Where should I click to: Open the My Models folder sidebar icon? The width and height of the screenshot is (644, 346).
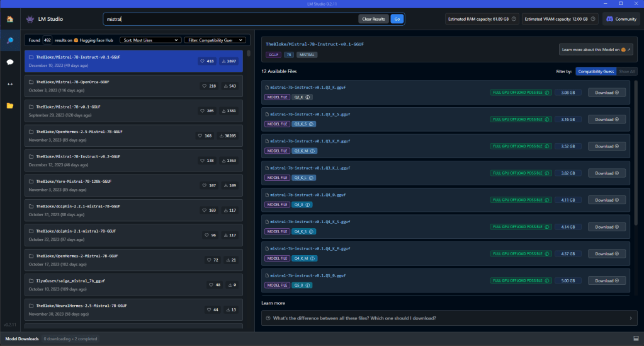[9, 105]
